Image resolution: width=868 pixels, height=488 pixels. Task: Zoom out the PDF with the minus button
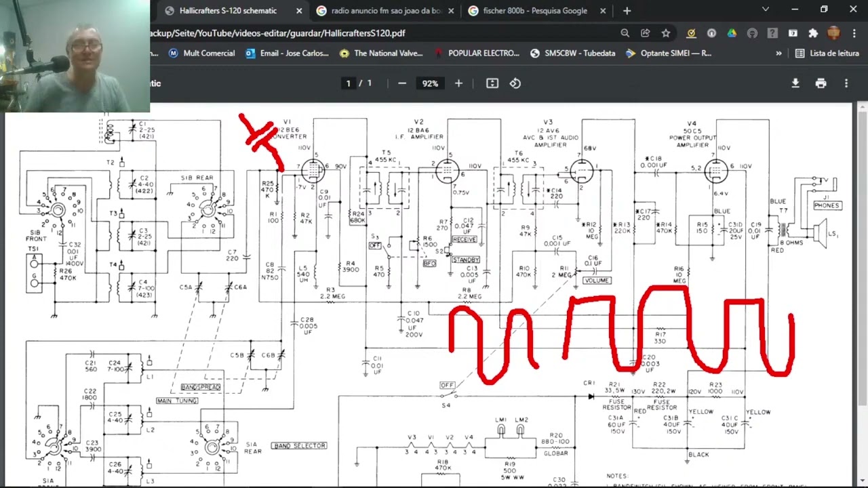(402, 83)
